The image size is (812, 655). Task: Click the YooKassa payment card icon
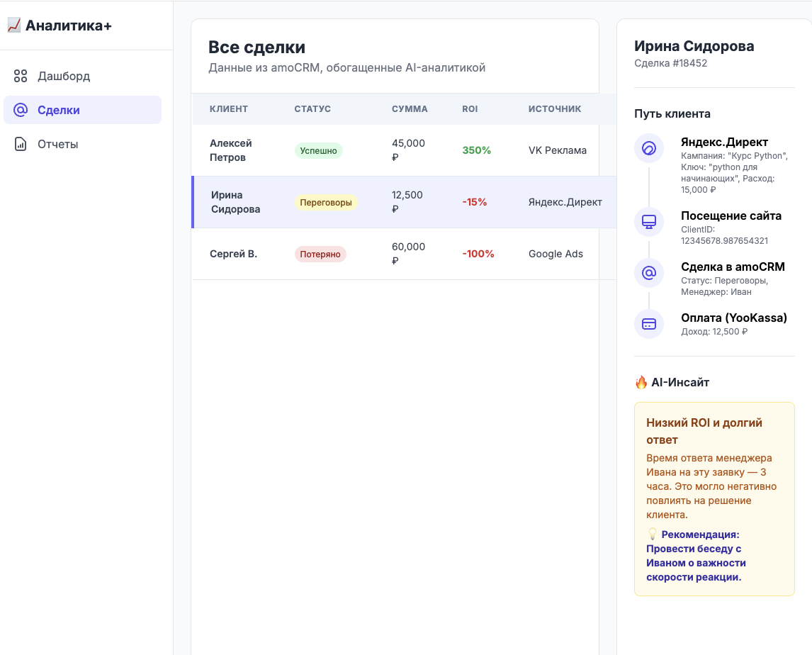[648, 324]
